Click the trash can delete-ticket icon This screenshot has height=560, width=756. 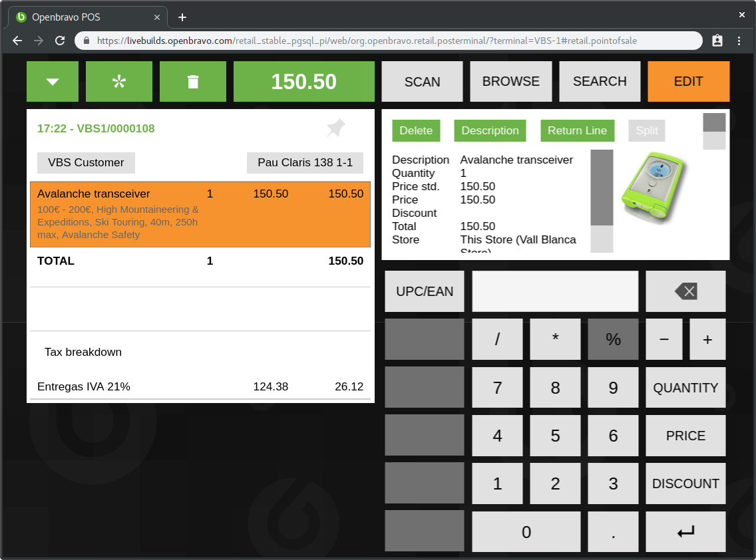[x=193, y=81]
